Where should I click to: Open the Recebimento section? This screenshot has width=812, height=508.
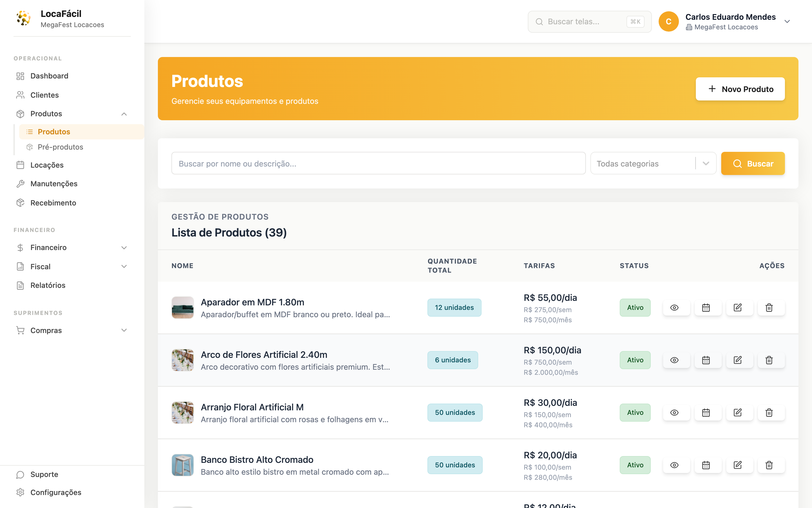point(72,203)
